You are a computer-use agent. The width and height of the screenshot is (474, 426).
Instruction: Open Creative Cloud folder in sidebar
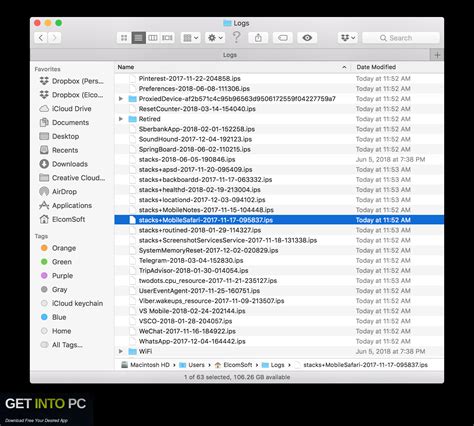72,178
